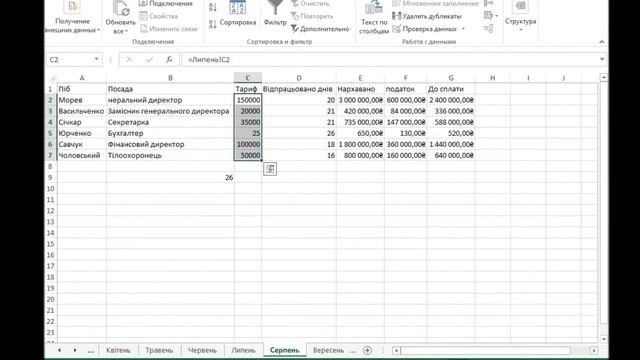This screenshot has height=360, width=640.
Task: Click into the Name Box showing C2
Action: (x=69, y=60)
